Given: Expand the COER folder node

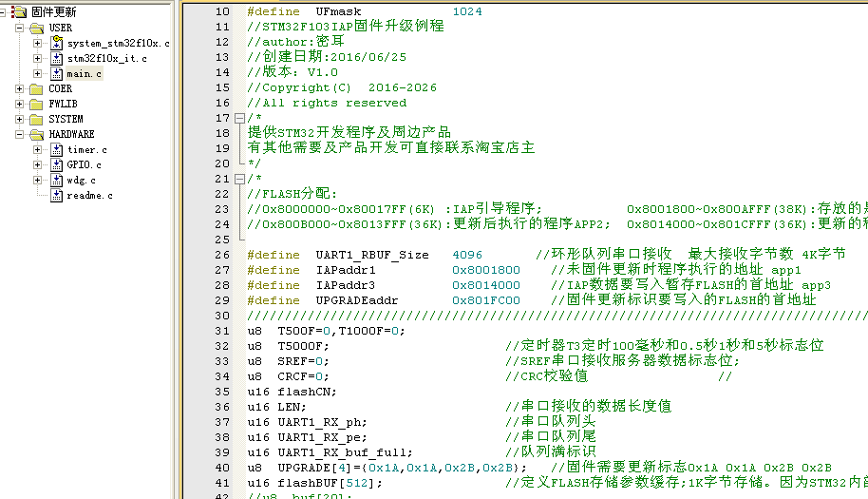Looking at the screenshot, I should pyautogui.click(x=19, y=88).
